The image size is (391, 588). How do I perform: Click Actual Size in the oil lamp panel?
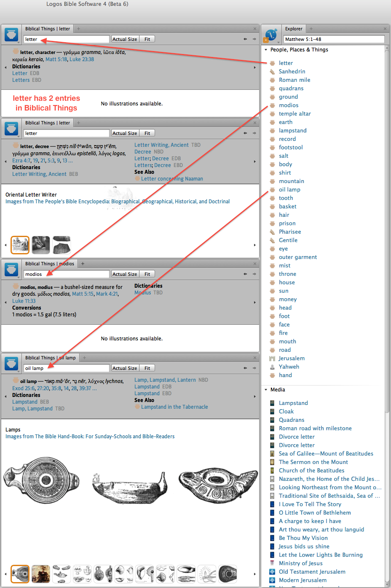[x=125, y=368]
